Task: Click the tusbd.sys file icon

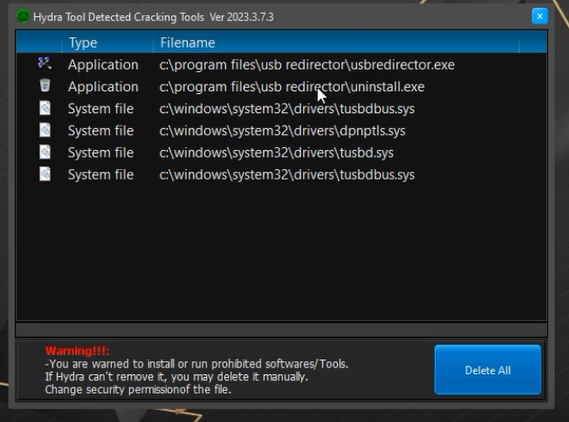Action: pos(45,152)
